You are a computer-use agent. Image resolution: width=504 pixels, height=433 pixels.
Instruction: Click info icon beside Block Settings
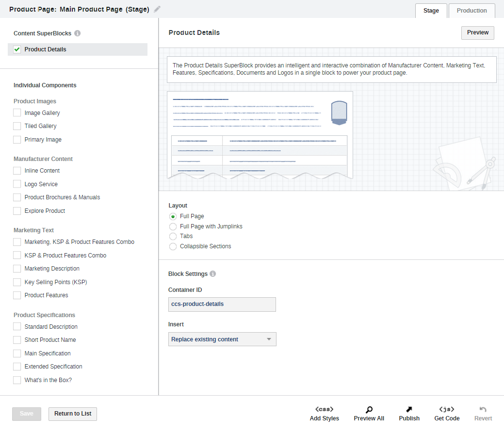pyautogui.click(x=212, y=274)
